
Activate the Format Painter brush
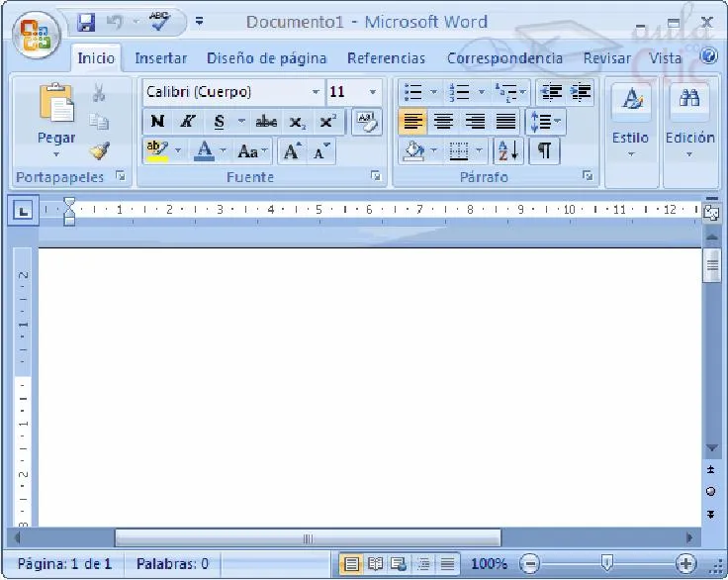tap(100, 150)
